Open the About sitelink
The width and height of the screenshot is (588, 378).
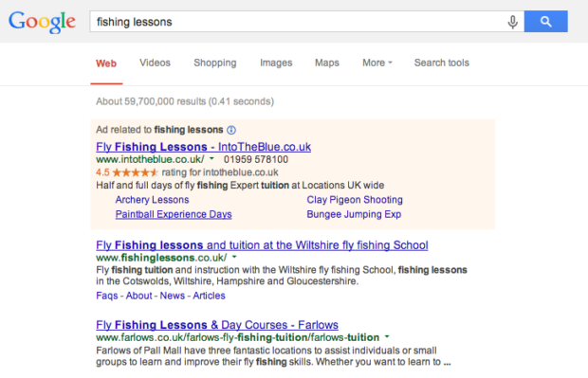(x=138, y=296)
